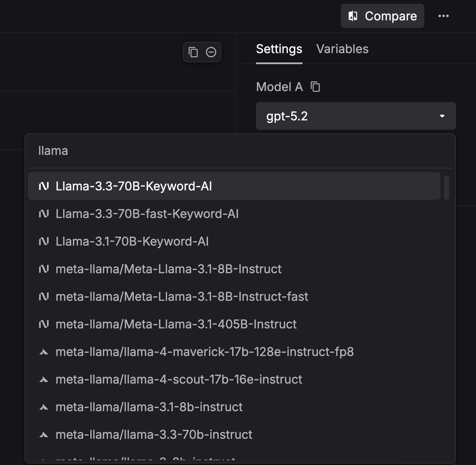This screenshot has width=476, height=465.
Task: Copy Model A settings icon
Action: 315,87
